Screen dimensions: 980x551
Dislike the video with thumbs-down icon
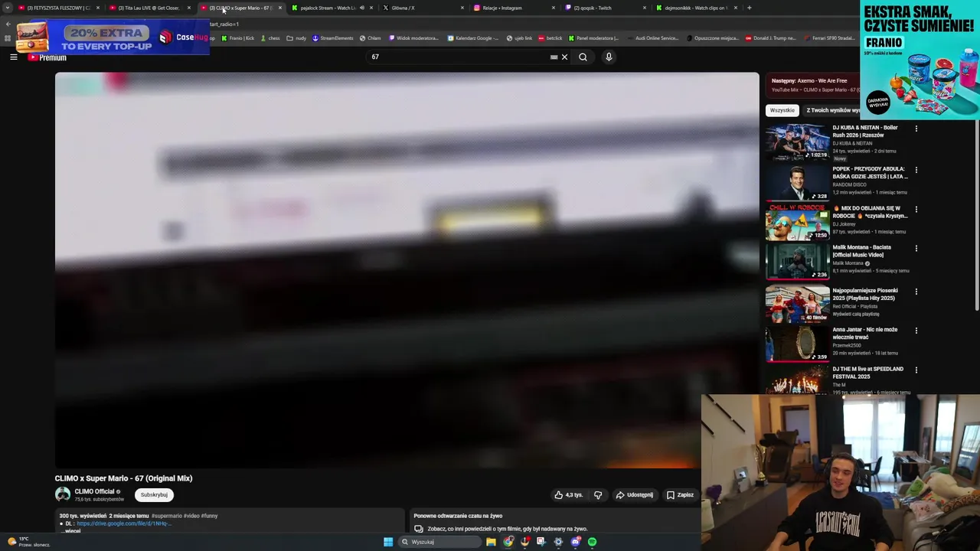(598, 495)
